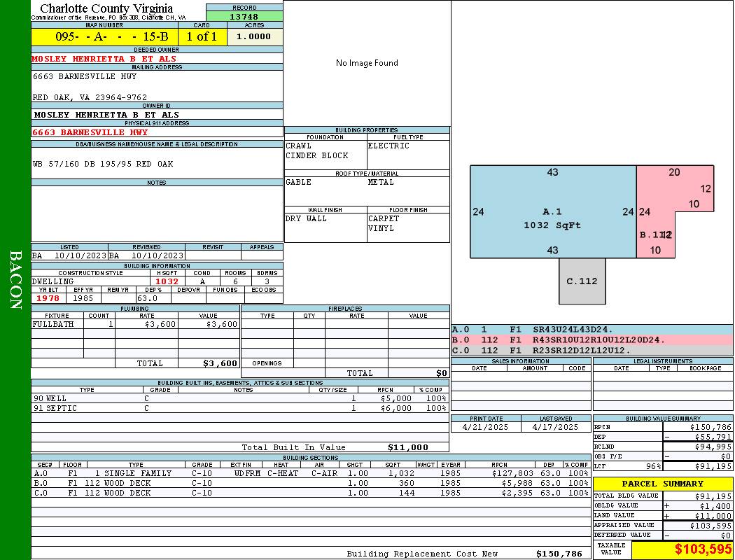Click the 'No Image Found' photo placeholder
This screenshot has width=735, height=560.
[367, 63]
